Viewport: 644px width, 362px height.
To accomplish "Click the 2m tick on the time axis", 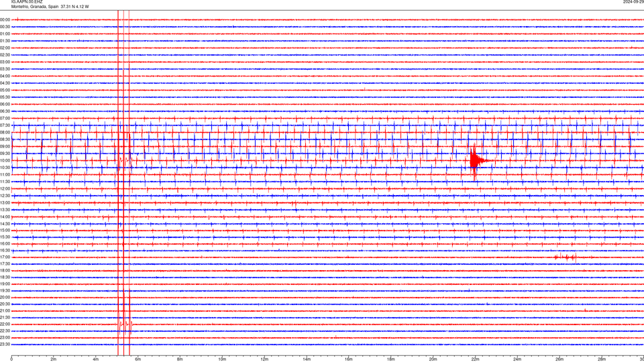I will click(54, 359).
